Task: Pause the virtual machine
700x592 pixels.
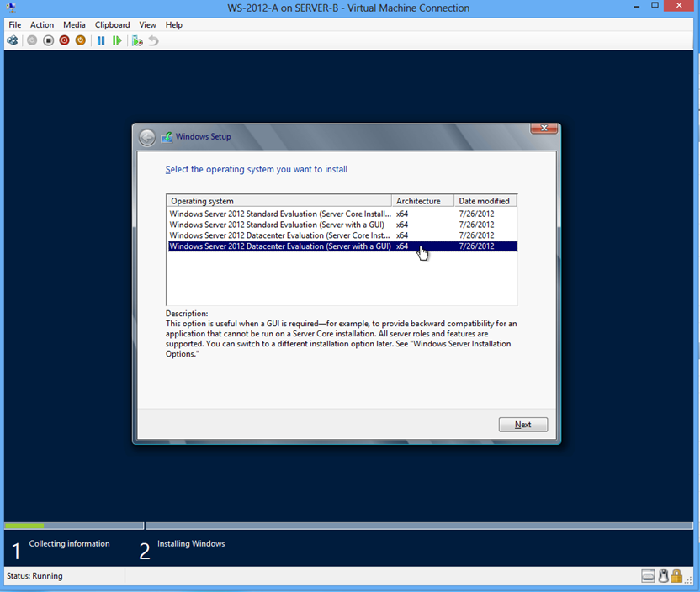Action: tap(101, 40)
